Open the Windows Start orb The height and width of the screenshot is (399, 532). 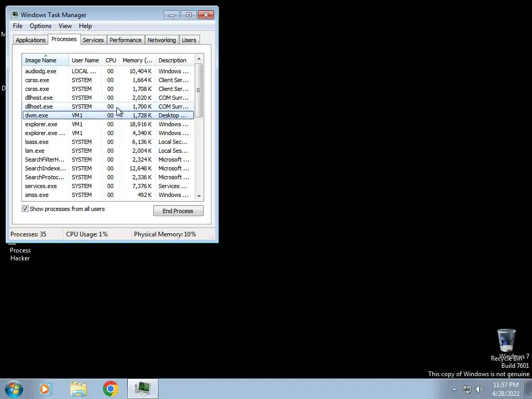click(14, 389)
